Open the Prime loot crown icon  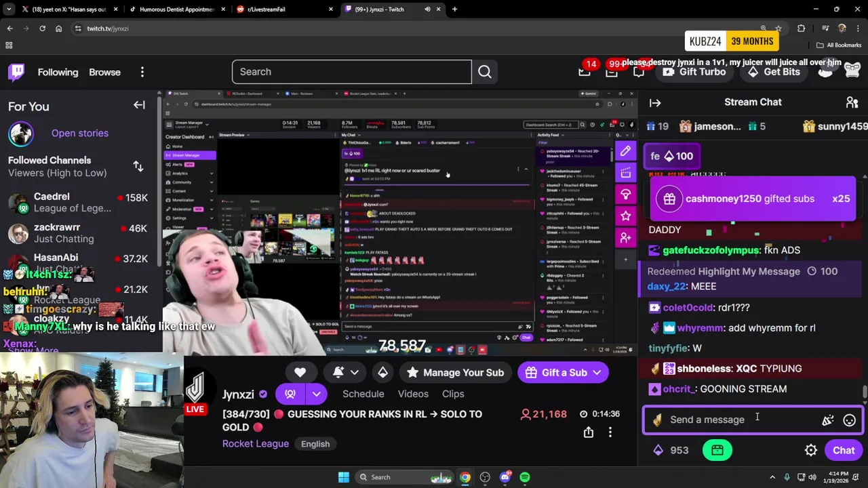[585, 71]
